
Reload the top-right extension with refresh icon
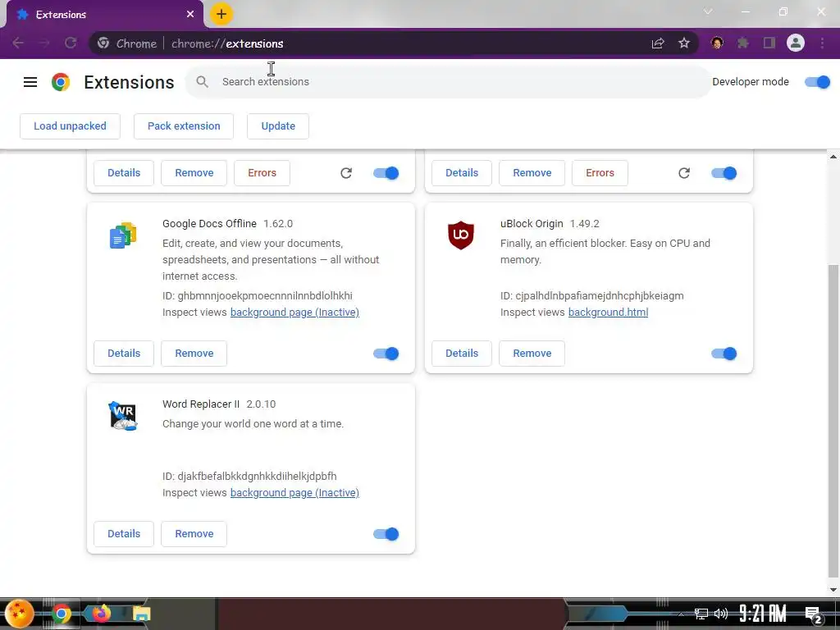point(684,173)
